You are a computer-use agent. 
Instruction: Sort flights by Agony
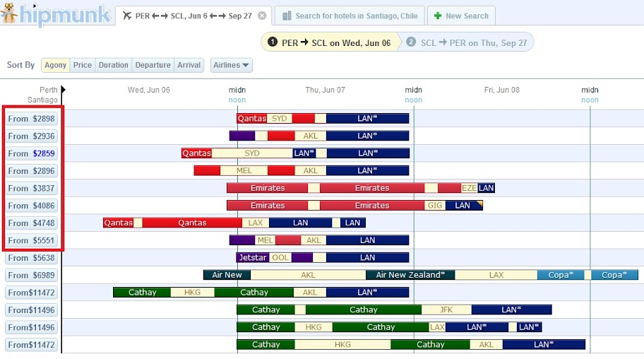pyautogui.click(x=56, y=65)
